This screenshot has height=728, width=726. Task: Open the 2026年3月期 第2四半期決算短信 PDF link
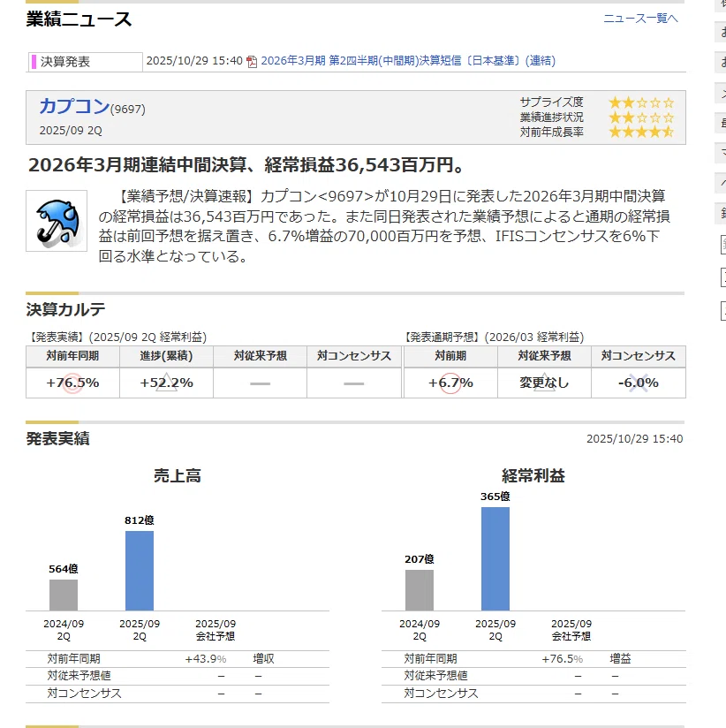(408, 61)
